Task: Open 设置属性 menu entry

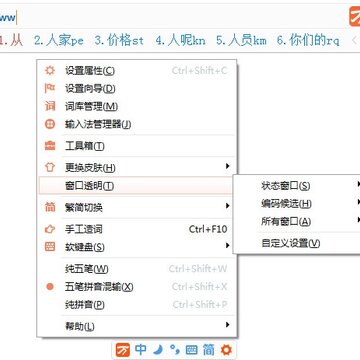Action: [x=137, y=71]
